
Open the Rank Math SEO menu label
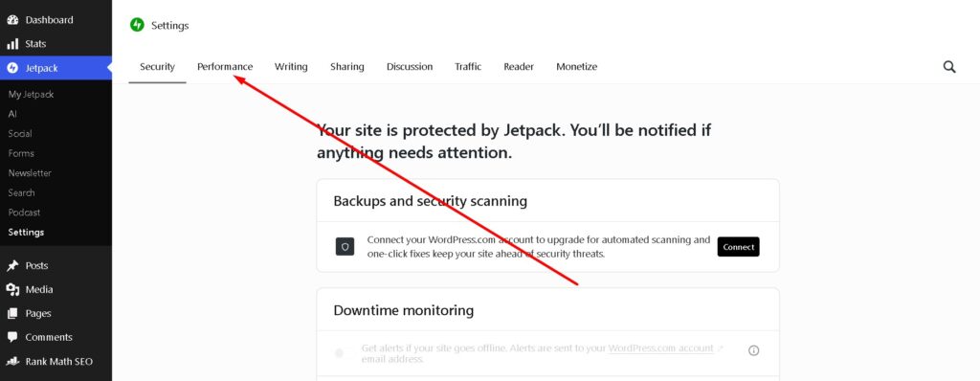tap(58, 362)
